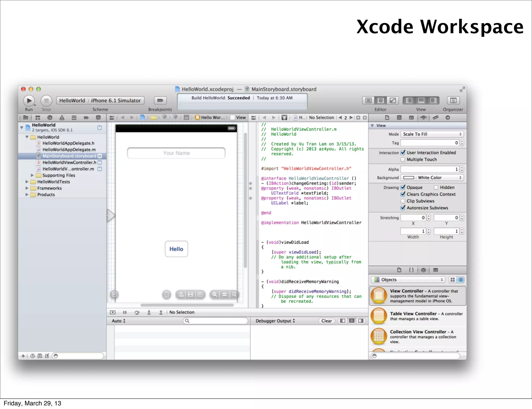
Task: Show the Media library icon
Action: coord(436,270)
